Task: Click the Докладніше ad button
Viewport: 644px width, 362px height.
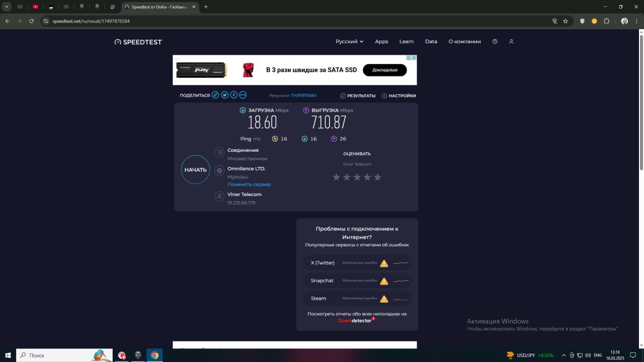Action: 385,70
